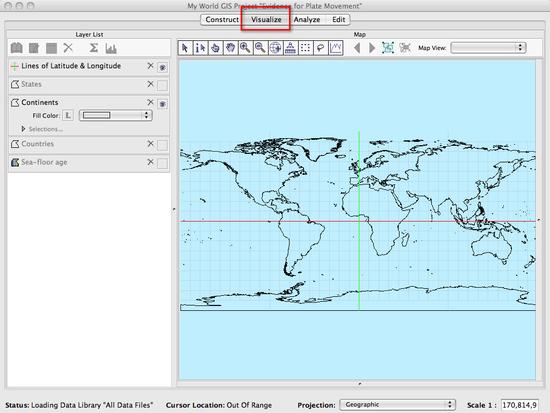The image size is (550, 413).
Task: Click the collapse arrow below the map
Action: (x=360, y=384)
